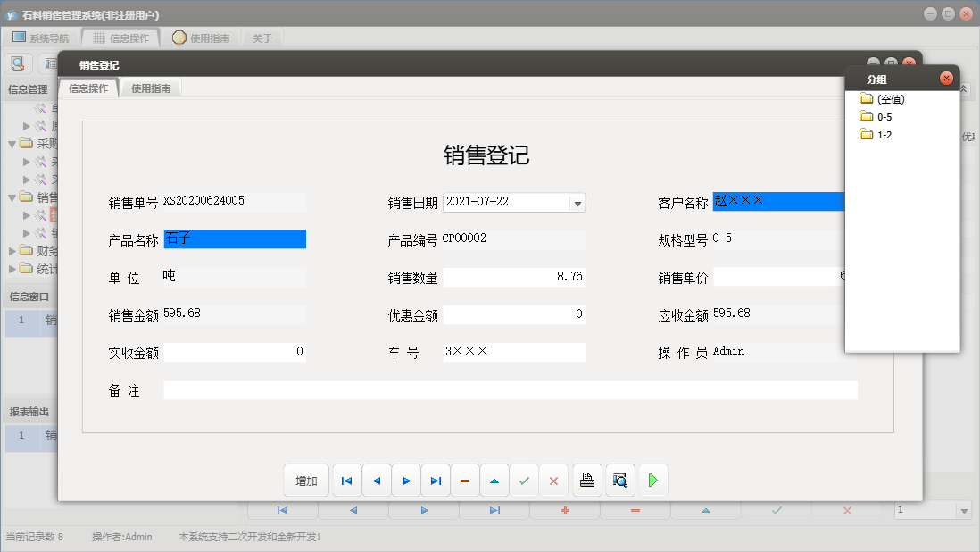Navigate to the first record in the dialog toolbar
Screen dimensions: 980x552
(x=346, y=480)
